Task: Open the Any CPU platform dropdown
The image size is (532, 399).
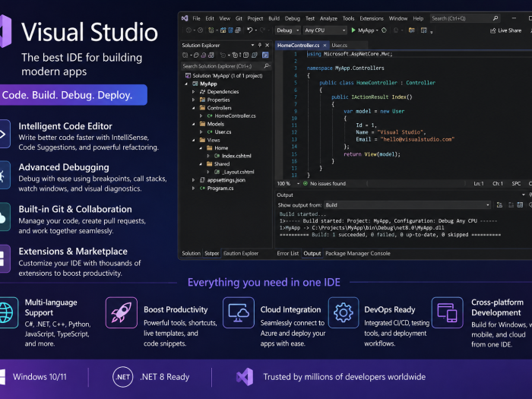Action: tap(325, 30)
